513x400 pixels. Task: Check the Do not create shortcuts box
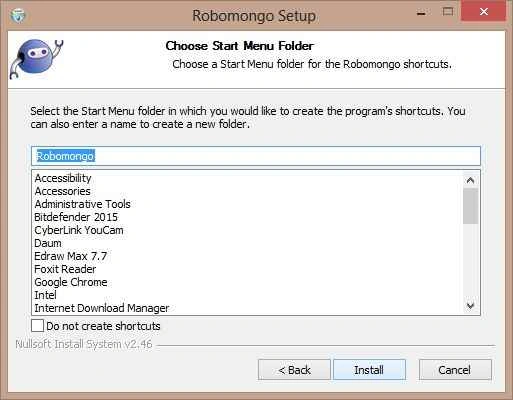(x=37, y=326)
